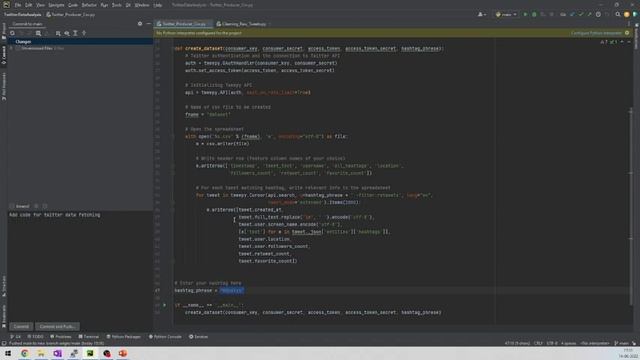640x360 pixels.
Task: Open Python Console tool window tab
Action: click(165, 337)
